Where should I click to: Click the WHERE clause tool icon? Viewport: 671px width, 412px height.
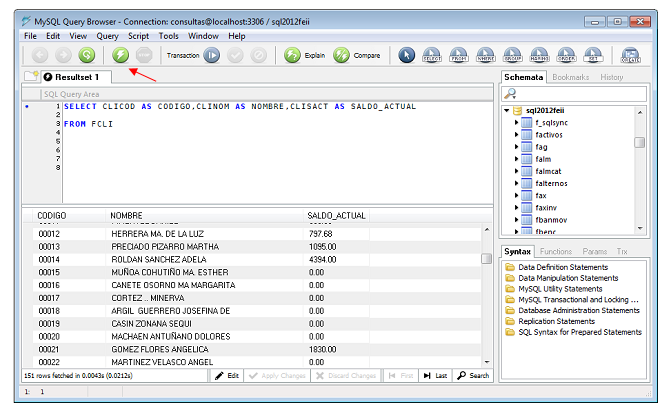click(x=486, y=55)
